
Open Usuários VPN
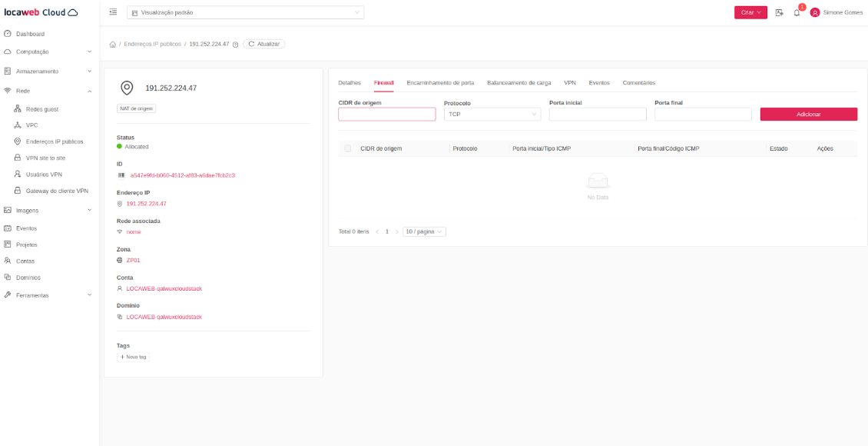click(x=44, y=174)
